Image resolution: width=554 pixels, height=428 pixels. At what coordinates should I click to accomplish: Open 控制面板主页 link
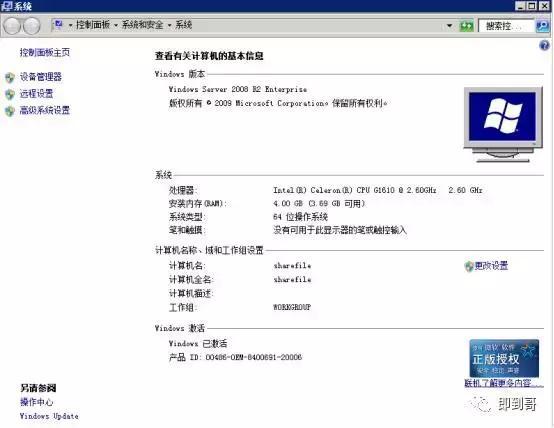[45, 53]
